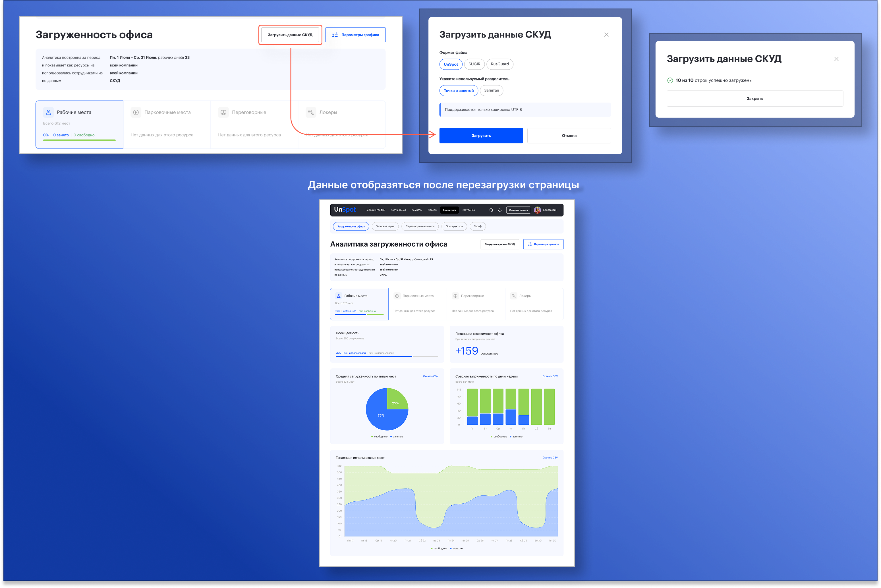Close the file format upload dialog with X

point(606,35)
